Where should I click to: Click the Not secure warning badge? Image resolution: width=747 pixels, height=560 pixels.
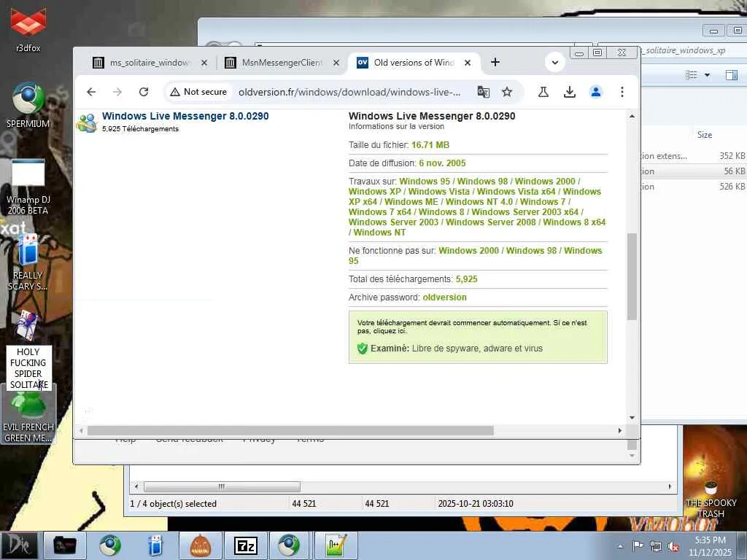(198, 92)
